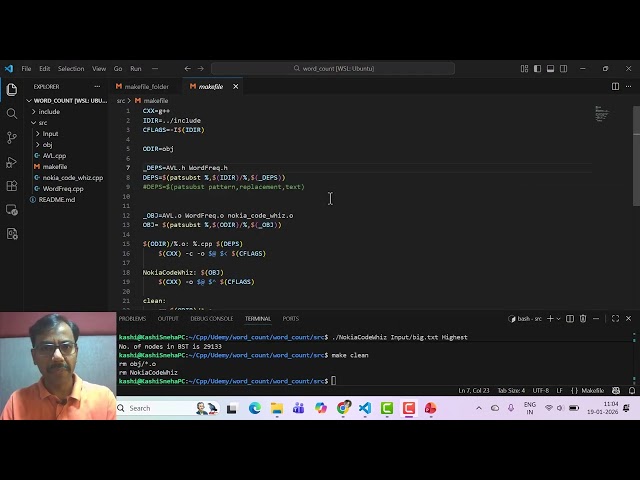Expand the include folder
The height and width of the screenshot is (480, 640).
[x=49, y=112]
